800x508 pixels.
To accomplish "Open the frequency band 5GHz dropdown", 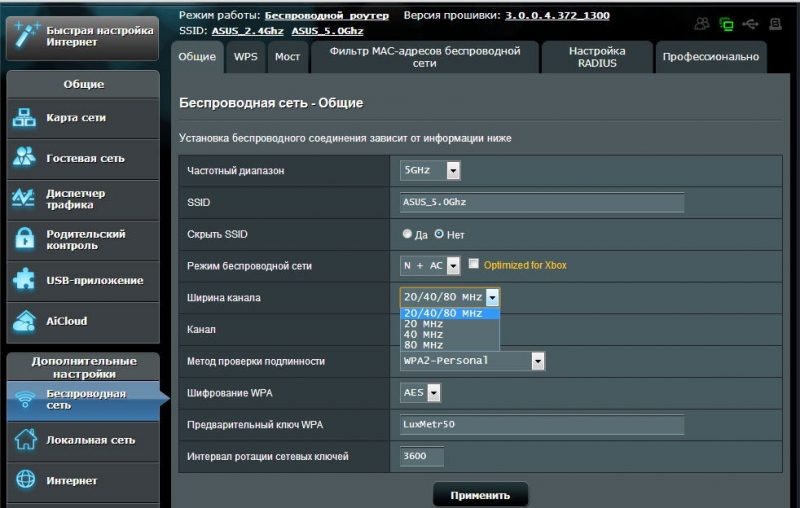I will 430,170.
